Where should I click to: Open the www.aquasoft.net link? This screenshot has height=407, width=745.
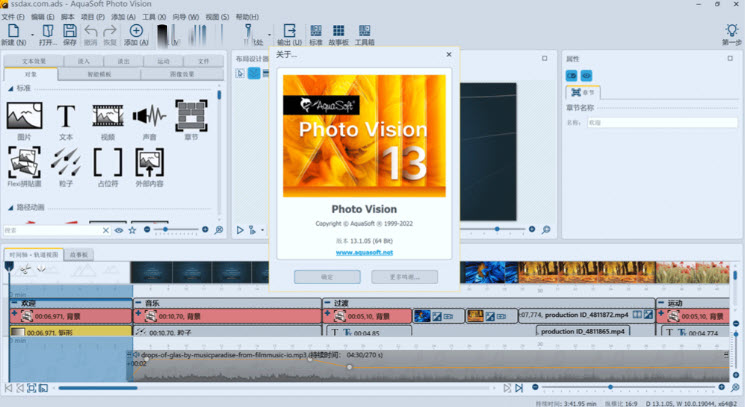click(x=363, y=252)
